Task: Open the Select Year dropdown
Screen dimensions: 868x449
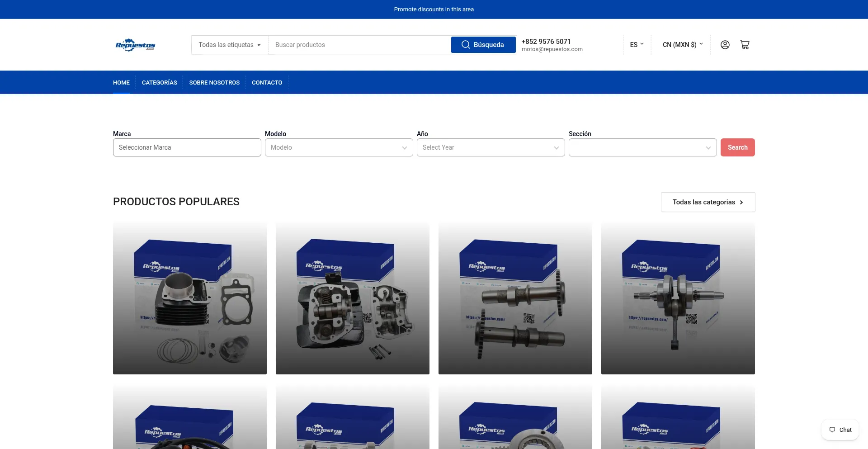Action: point(491,147)
